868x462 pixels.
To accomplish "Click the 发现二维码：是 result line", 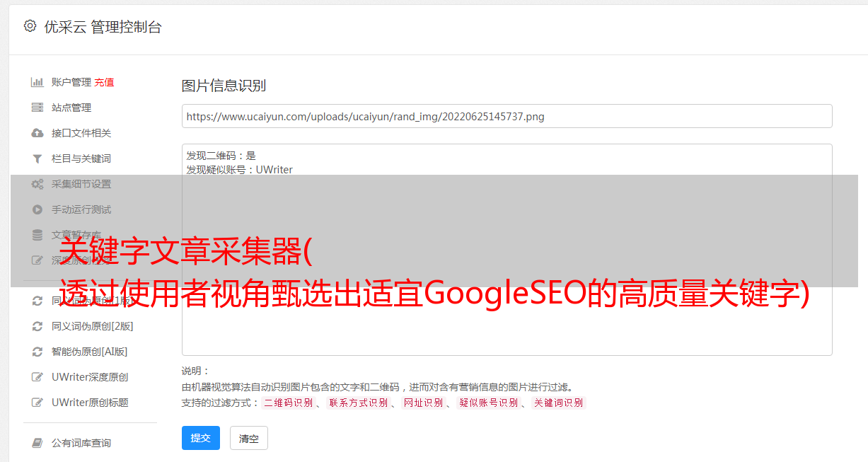I will pos(221,156).
